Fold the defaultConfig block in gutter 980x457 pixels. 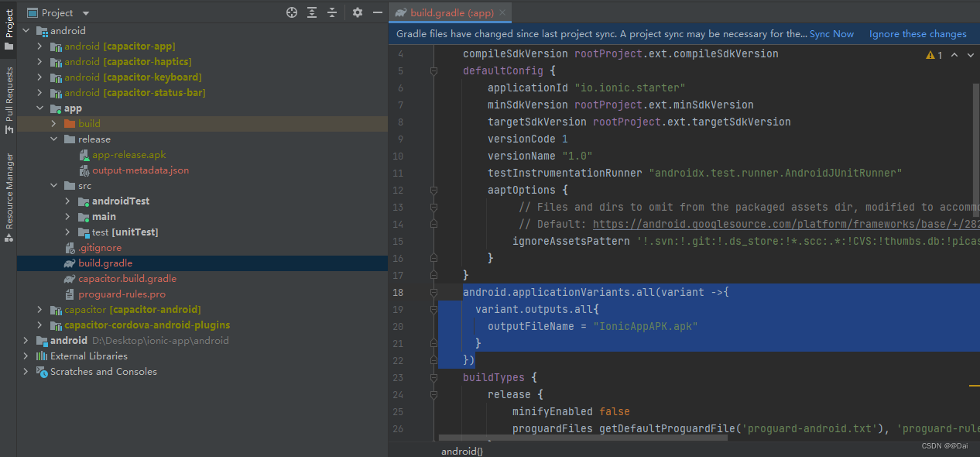coord(433,71)
